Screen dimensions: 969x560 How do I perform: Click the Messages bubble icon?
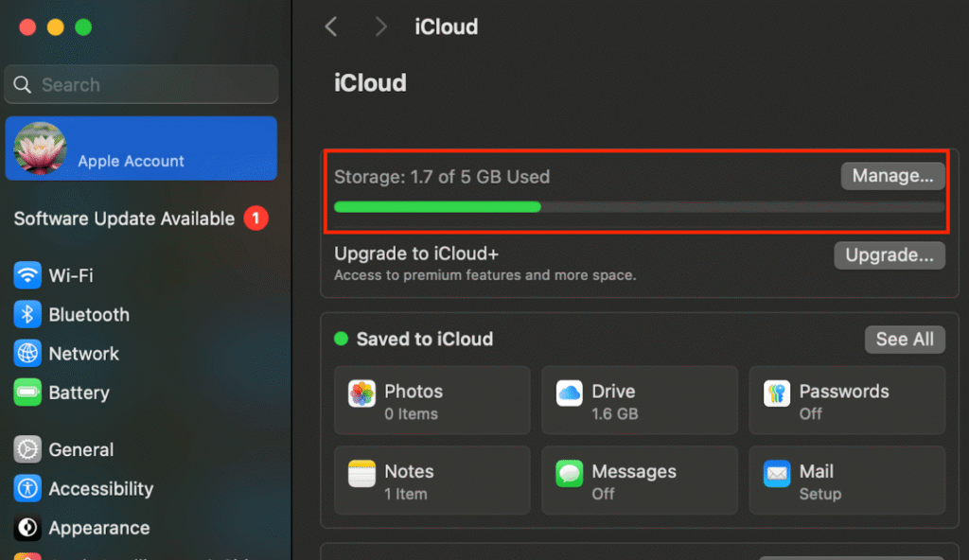pos(569,474)
